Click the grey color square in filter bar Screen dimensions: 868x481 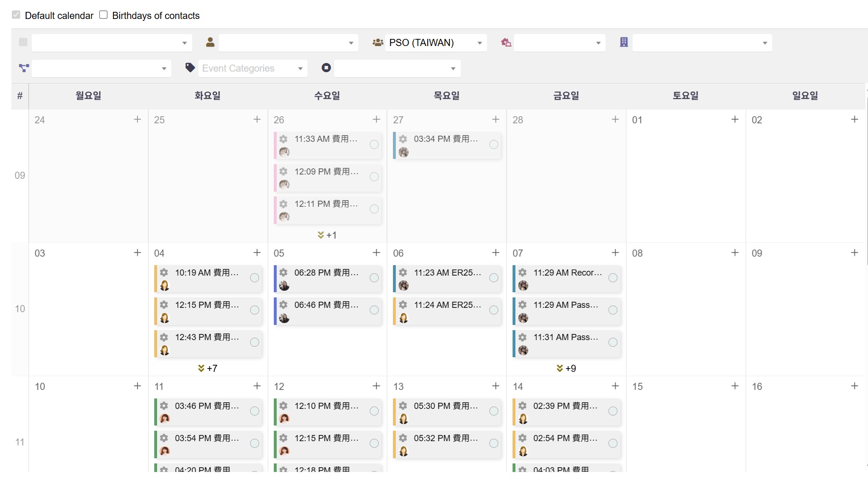(23, 42)
